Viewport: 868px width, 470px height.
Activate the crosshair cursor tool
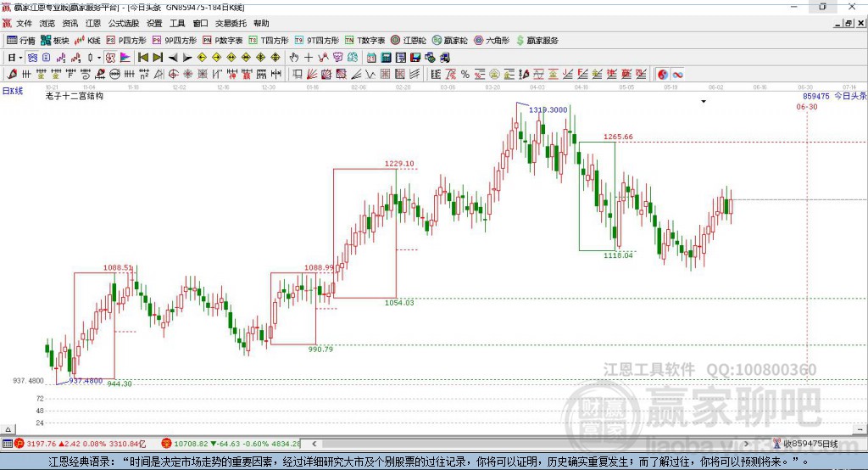[x=309, y=58]
